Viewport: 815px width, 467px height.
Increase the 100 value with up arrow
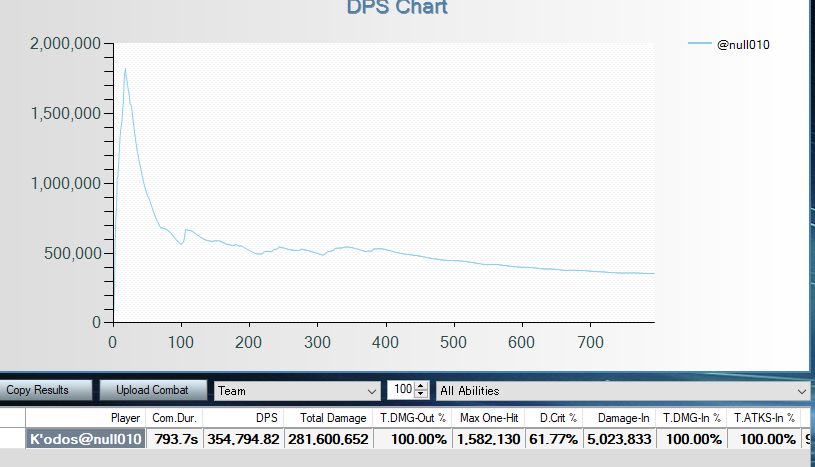(x=421, y=386)
